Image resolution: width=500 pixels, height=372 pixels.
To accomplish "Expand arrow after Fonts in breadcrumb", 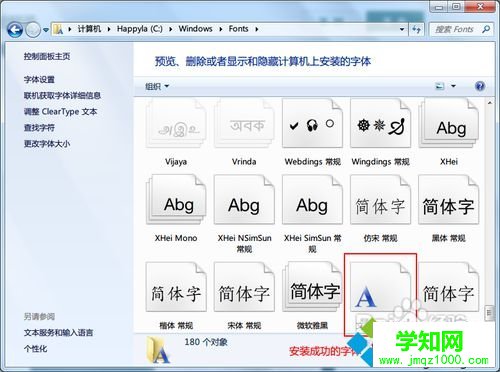I will (x=257, y=29).
